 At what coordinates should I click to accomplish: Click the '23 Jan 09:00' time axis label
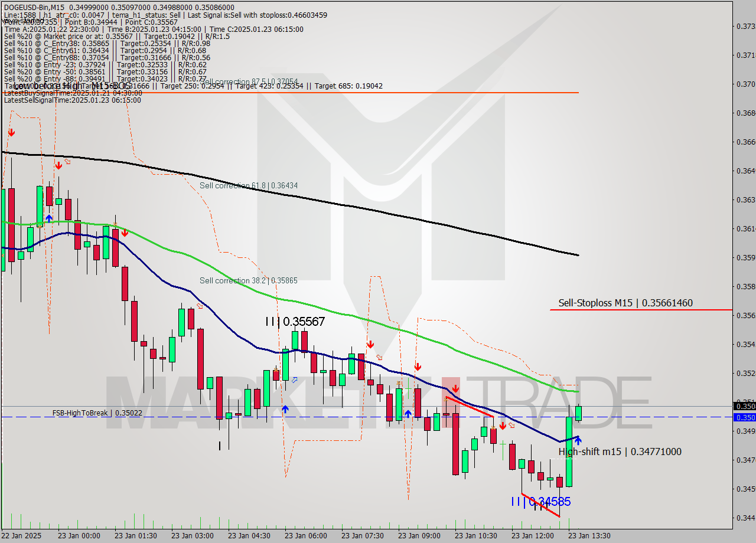[x=419, y=535]
